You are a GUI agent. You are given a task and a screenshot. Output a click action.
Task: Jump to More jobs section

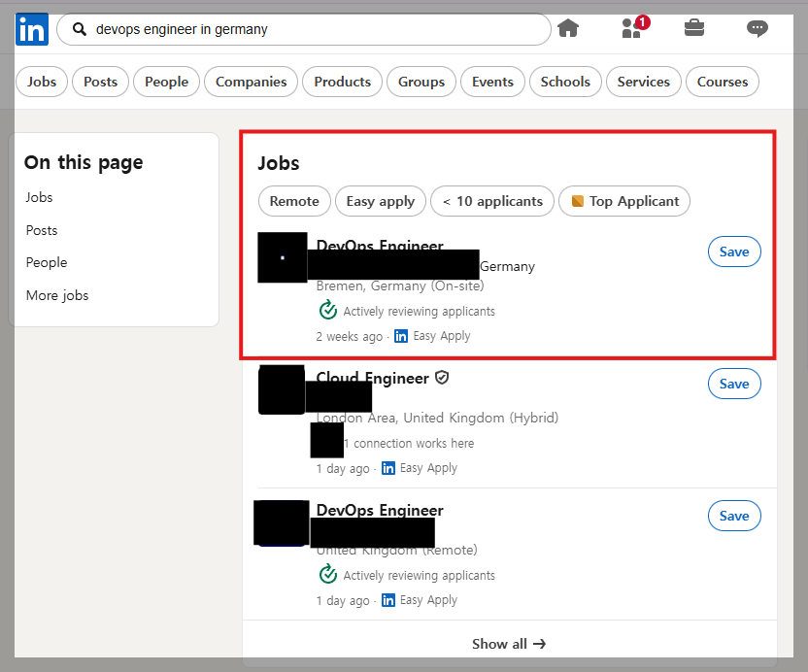pos(57,295)
